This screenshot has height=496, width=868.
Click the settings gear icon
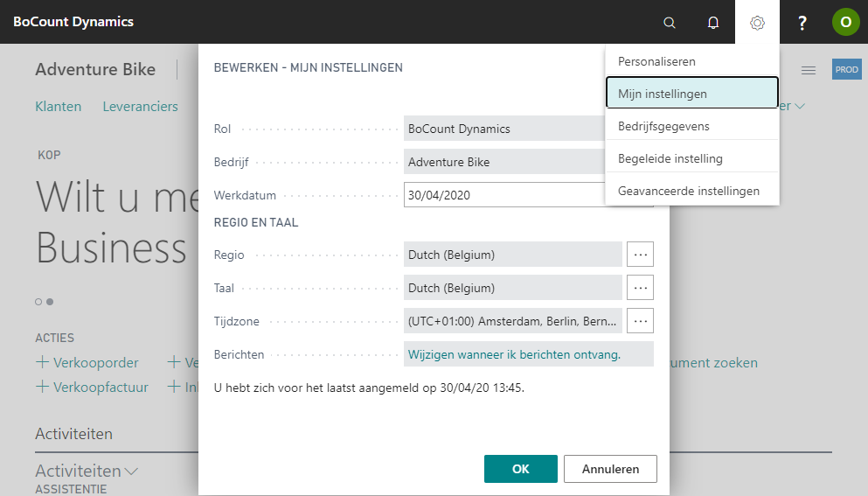pos(757,22)
